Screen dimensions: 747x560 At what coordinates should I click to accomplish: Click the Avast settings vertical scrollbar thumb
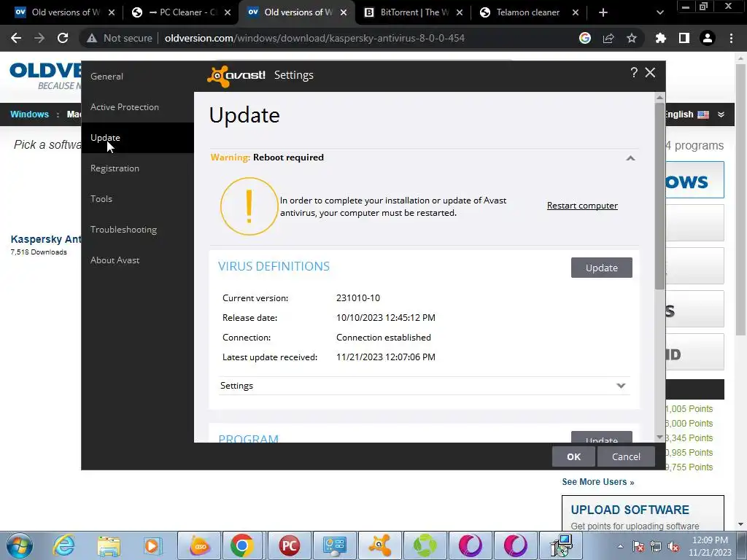[x=659, y=195]
